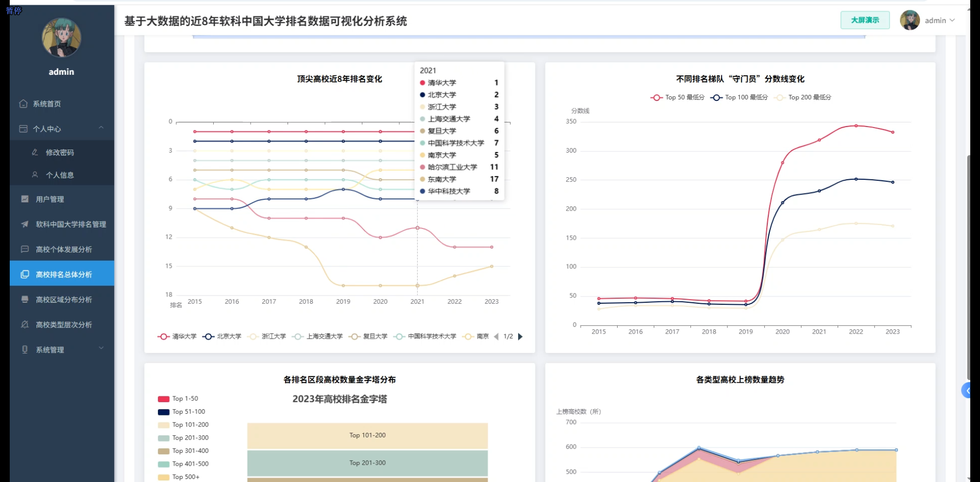980x482 pixels.
Task: Click the 南京 legend entry
Action: coord(476,337)
